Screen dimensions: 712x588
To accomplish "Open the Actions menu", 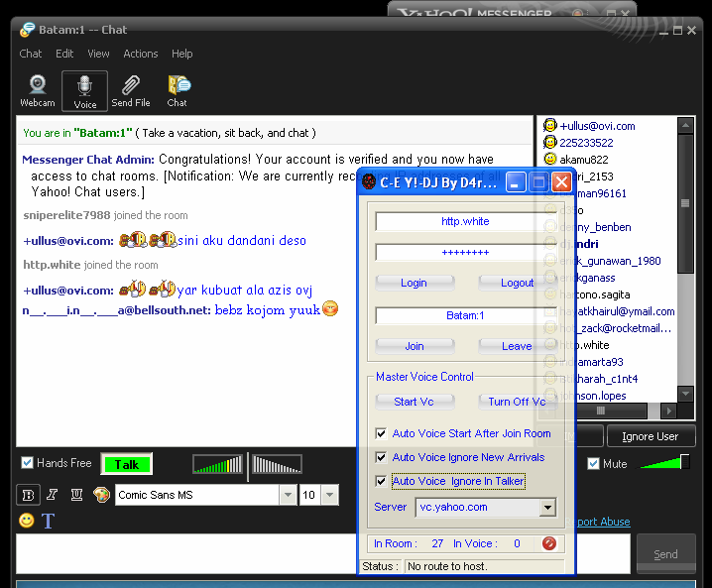I will (x=141, y=54).
